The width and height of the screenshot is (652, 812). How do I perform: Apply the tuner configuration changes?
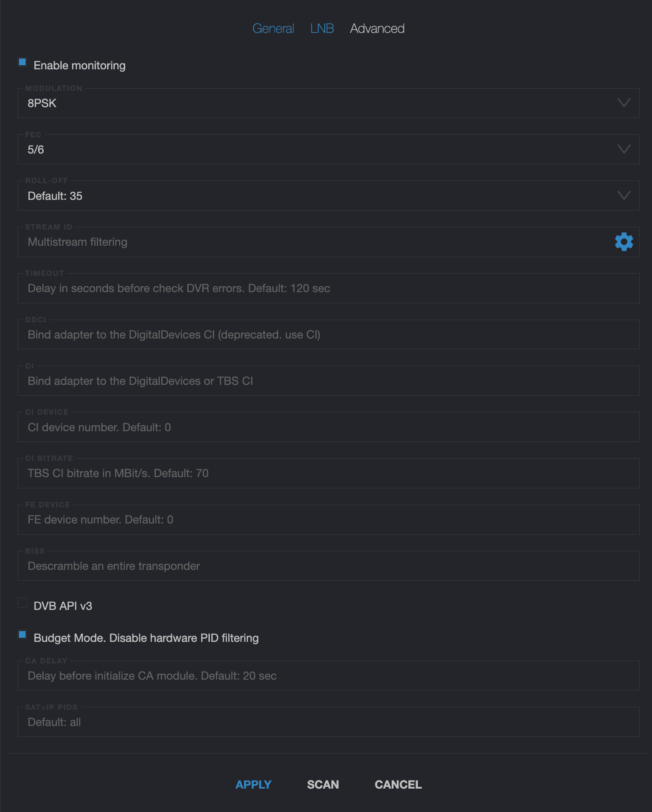(x=253, y=784)
